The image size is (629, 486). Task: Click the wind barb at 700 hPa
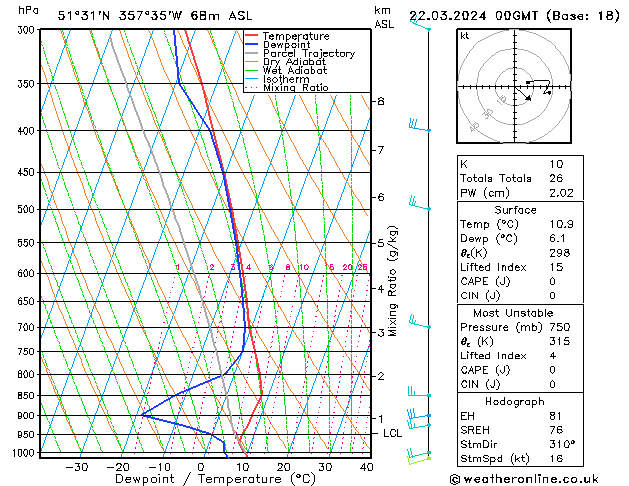pos(419,322)
